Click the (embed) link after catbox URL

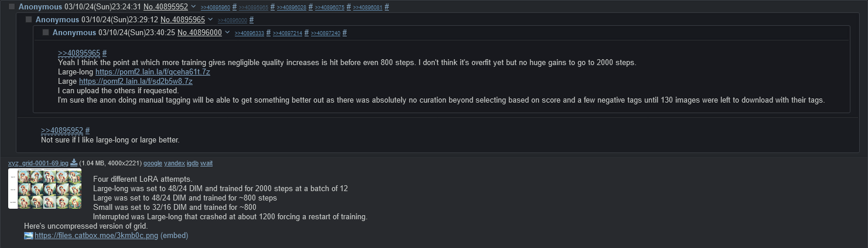[x=174, y=236]
